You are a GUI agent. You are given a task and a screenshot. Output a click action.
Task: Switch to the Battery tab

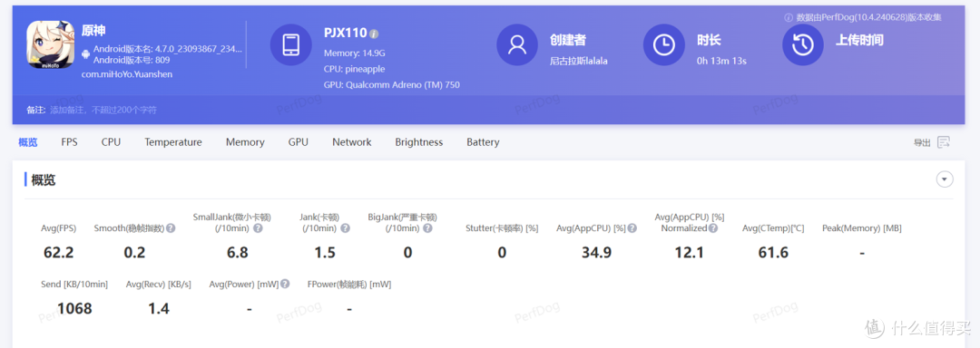point(483,142)
